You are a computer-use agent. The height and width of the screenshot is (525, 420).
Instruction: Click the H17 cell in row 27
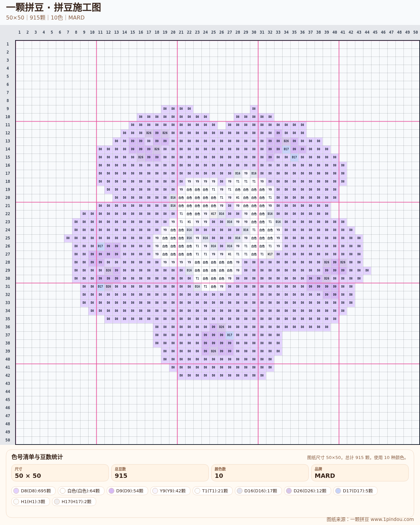pos(270,254)
